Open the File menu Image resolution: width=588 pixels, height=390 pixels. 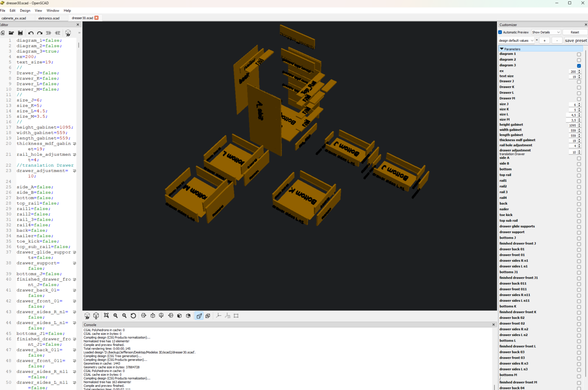[x=3, y=11]
